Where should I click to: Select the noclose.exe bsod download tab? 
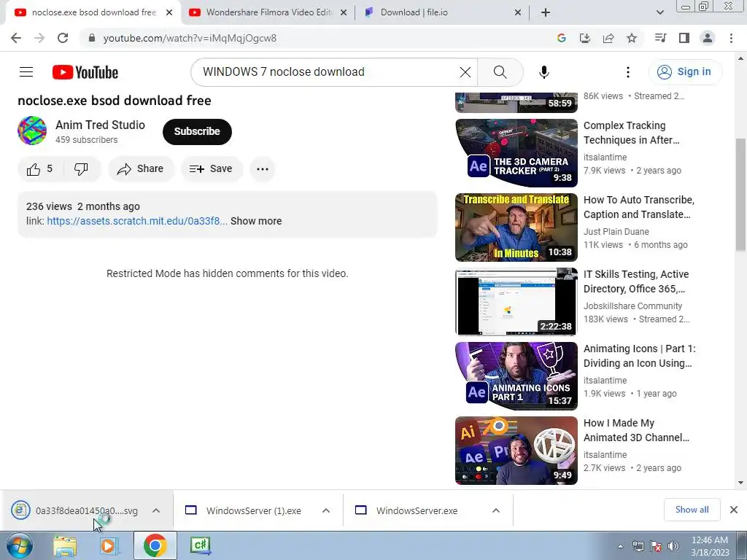pos(93,12)
